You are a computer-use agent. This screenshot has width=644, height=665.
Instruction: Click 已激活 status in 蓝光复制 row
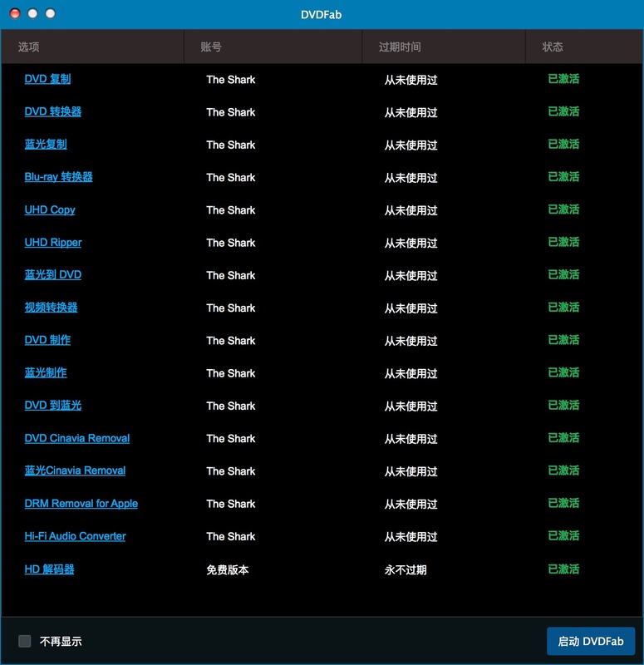click(563, 144)
